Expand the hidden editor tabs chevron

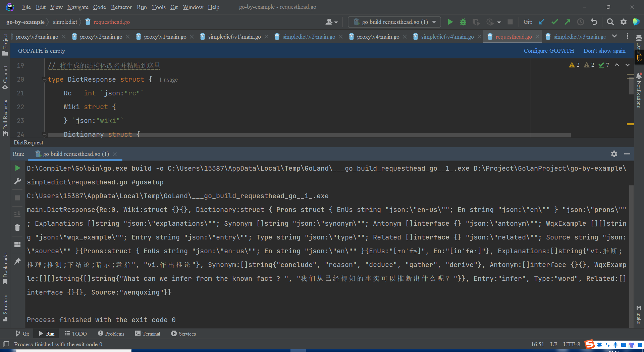coord(614,36)
